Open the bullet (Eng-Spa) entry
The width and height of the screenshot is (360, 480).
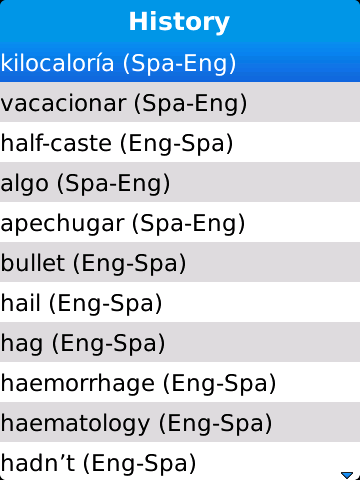click(x=180, y=262)
